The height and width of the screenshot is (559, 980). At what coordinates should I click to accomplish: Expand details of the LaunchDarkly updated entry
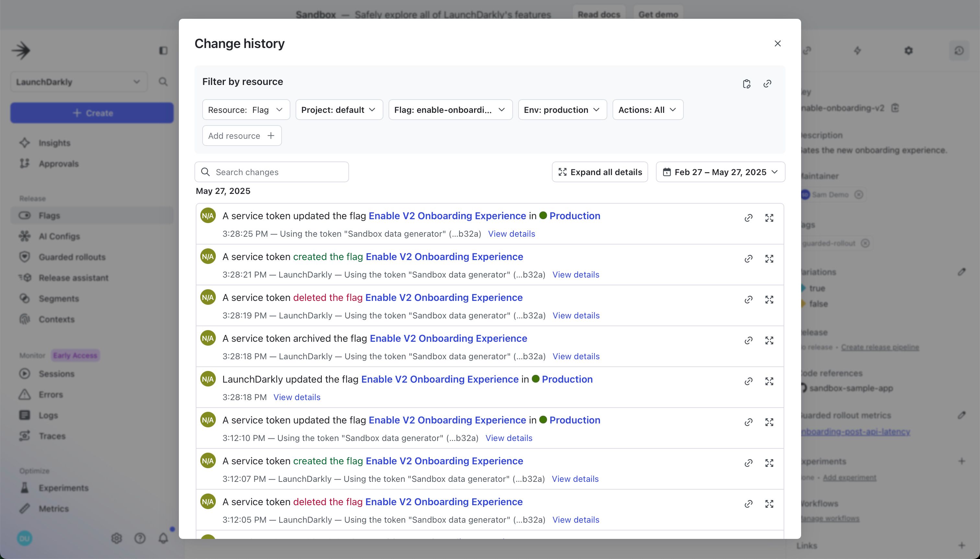click(769, 381)
